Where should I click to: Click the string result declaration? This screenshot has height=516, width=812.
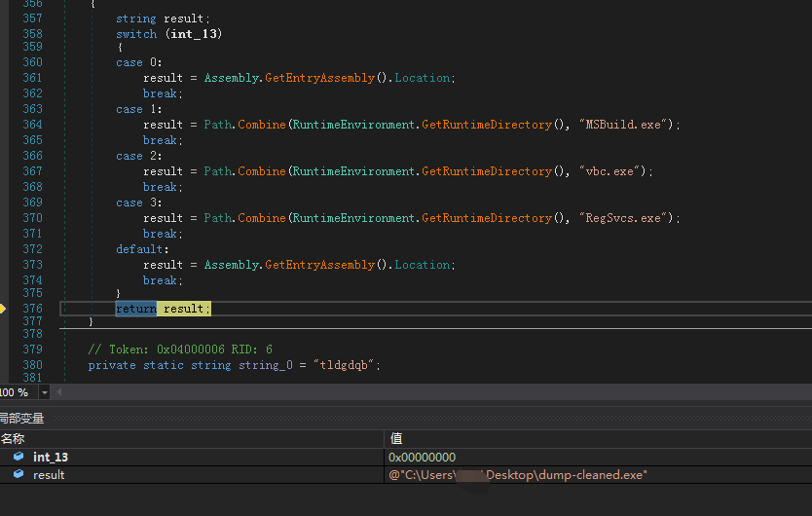click(x=164, y=18)
